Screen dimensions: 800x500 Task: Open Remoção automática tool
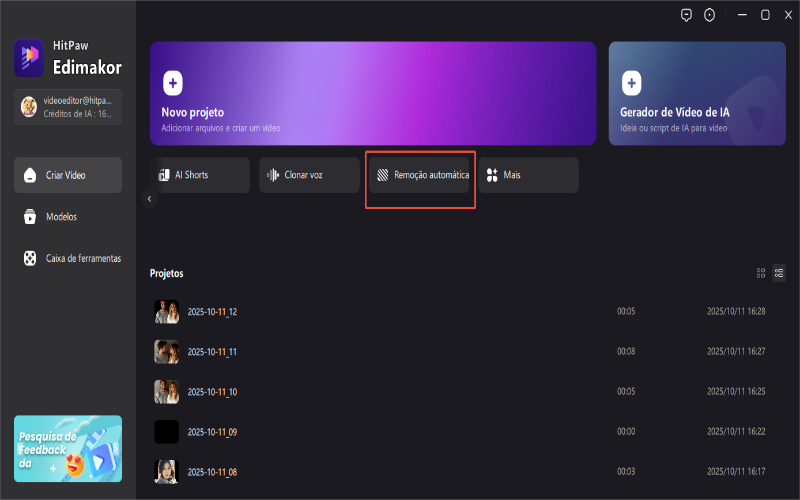click(419, 175)
